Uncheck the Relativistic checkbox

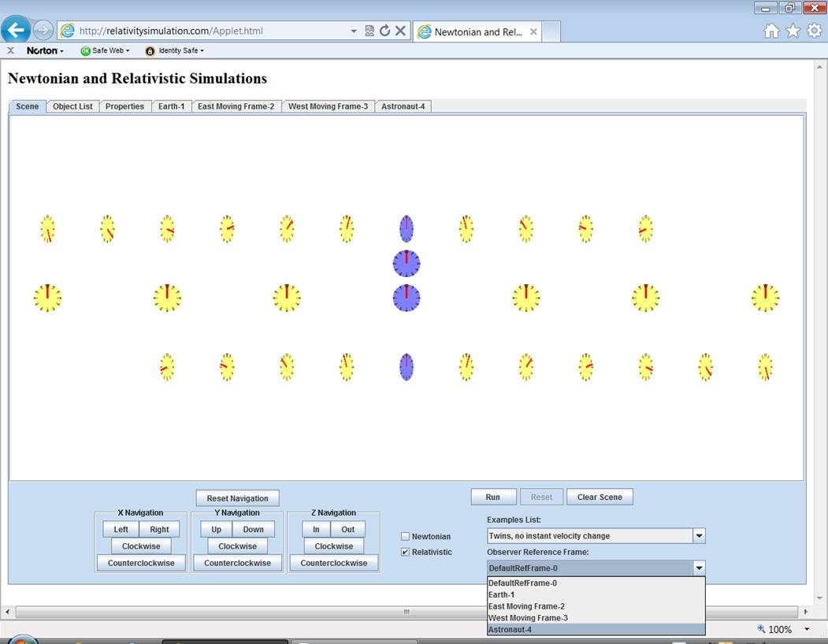pyautogui.click(x=406, y=552)
